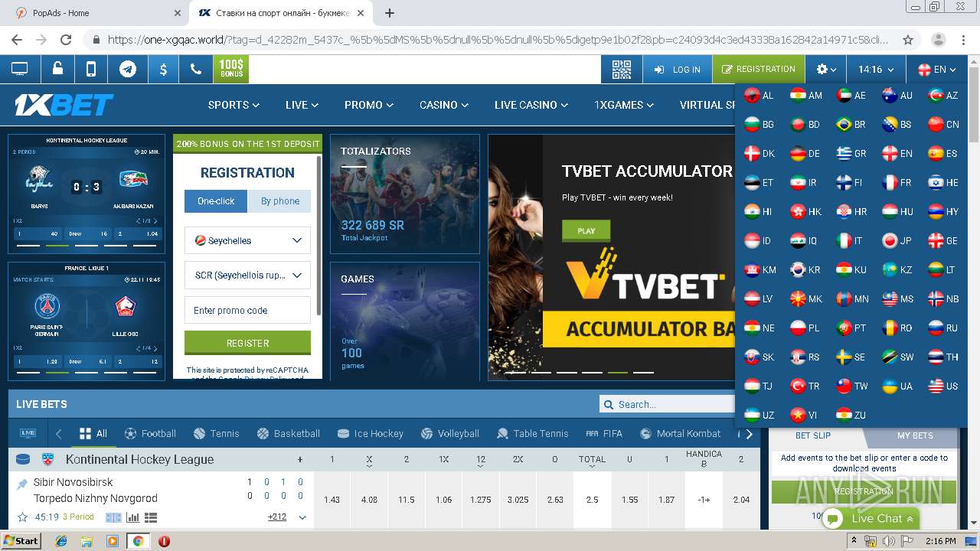980x551 pixels.
Task: Click the Windows Start button
Action: tap(21, 540)
